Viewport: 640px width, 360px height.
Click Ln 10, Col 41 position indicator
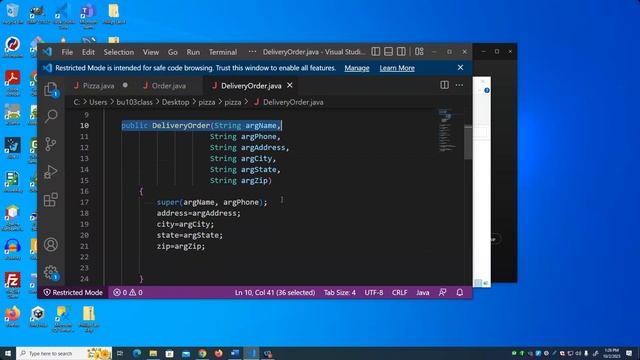pos(275,292)
